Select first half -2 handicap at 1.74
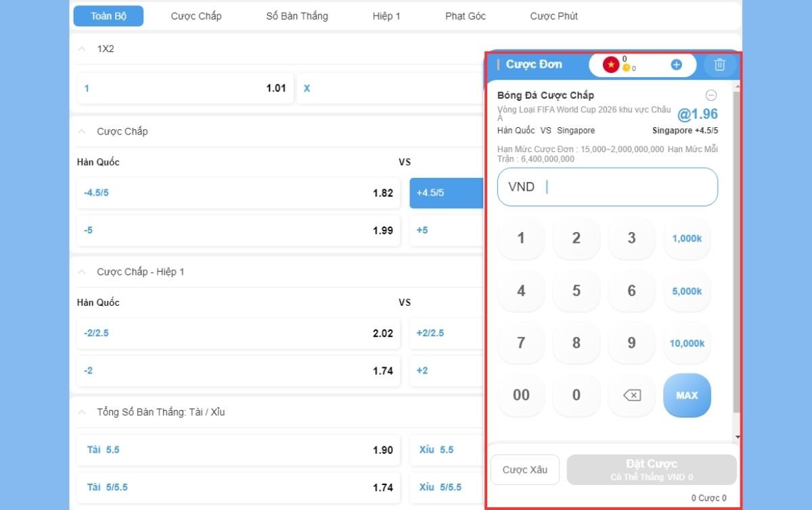 (x=238, y=371)
